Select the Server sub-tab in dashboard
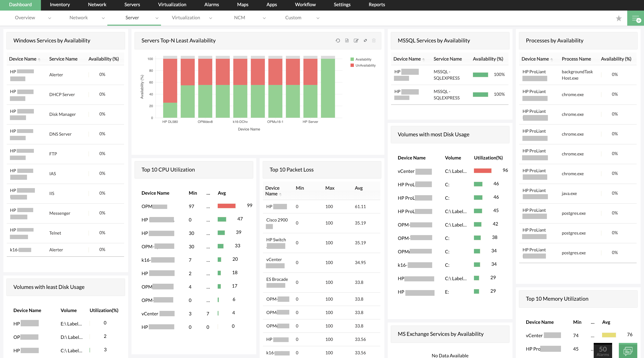Screen dimensions: 644x358 pos(132,18)
